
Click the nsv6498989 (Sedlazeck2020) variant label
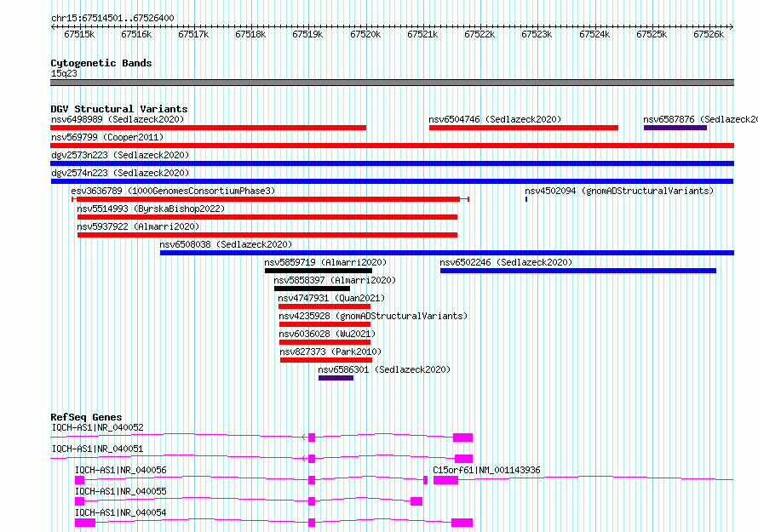(x=118, y=119)
